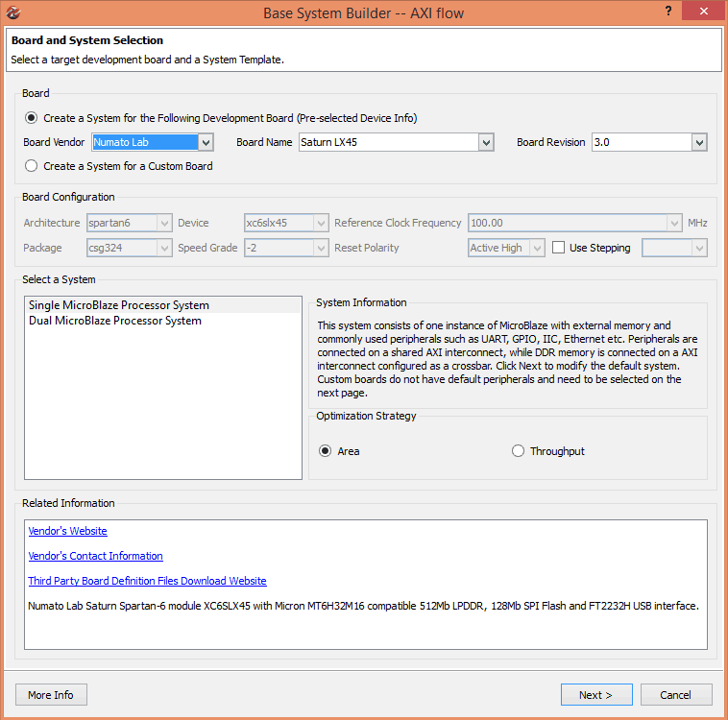The image size is (728, 720).
Task: Close the Base System Builder dialog
Action: (705, 12)
